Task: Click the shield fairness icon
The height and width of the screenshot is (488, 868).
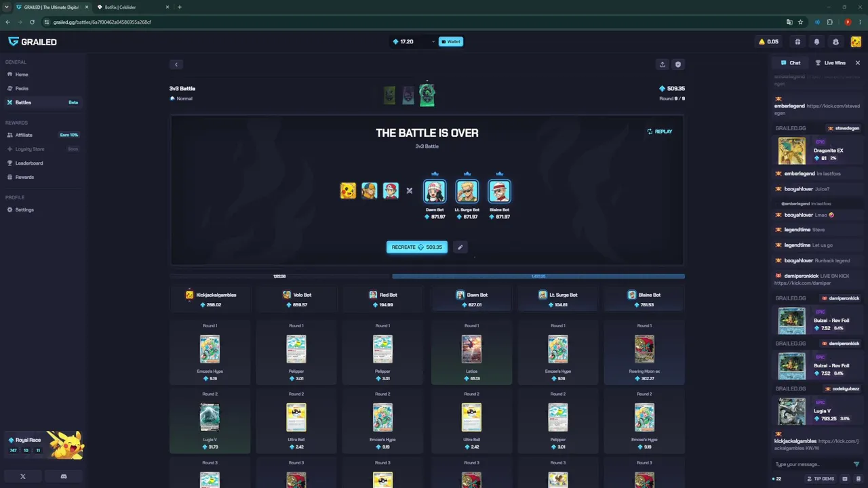Action: (x=678, y=64)
